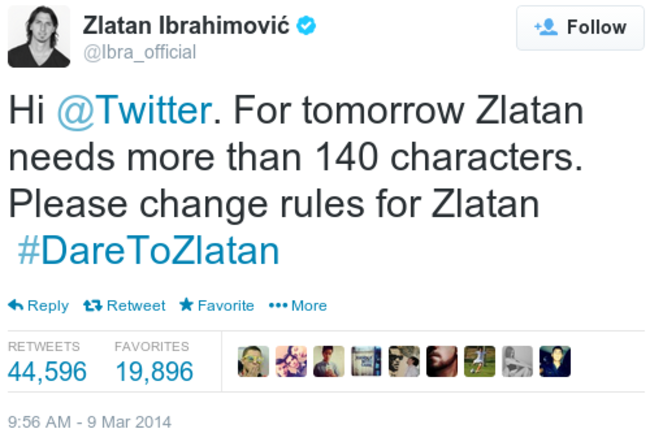The width and height of the screenshot is (650, 442).
Task: Open the second avatar showing a couple
Action: 291,362
